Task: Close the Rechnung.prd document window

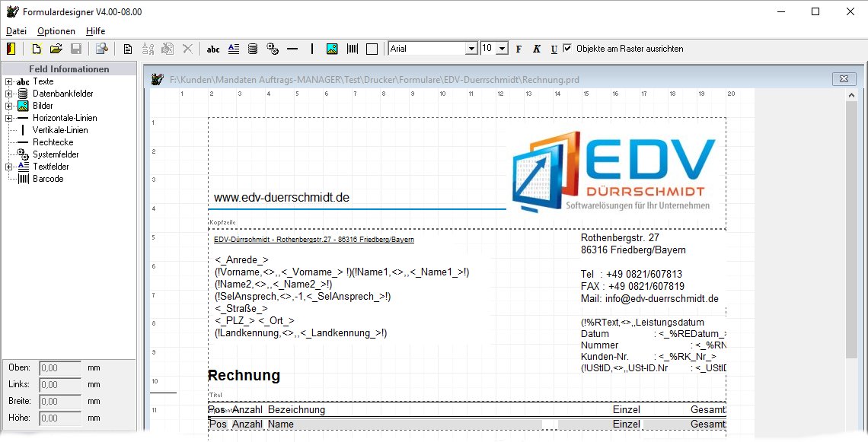Action: click(844, 79)
